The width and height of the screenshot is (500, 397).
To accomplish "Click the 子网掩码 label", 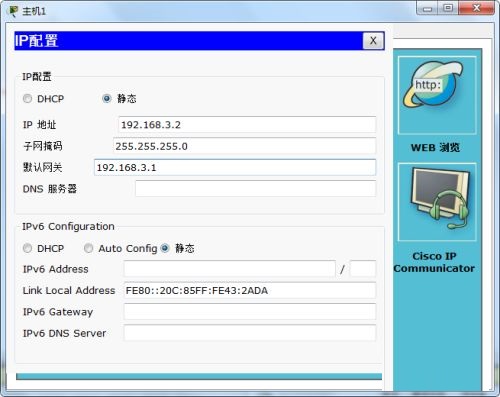I will coord(43,146).
